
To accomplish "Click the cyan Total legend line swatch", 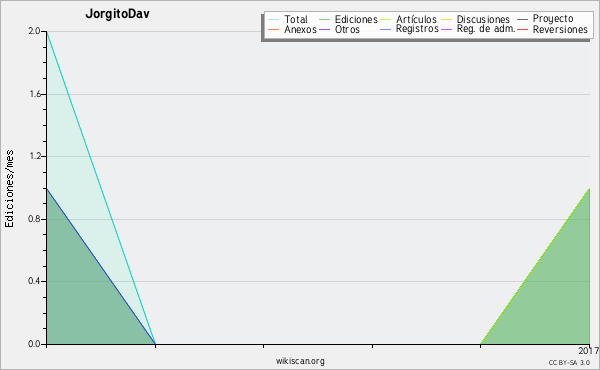I will [x=274, y=20].
